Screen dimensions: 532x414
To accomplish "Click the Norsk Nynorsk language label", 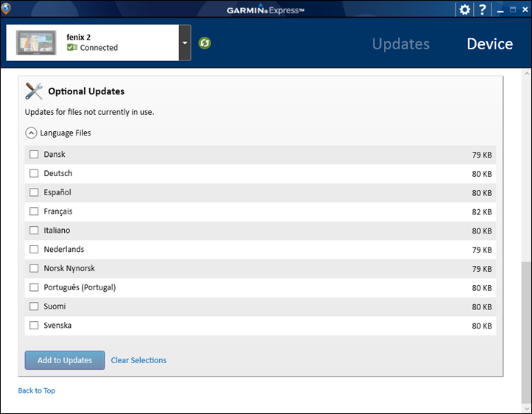I will [69, 269].
